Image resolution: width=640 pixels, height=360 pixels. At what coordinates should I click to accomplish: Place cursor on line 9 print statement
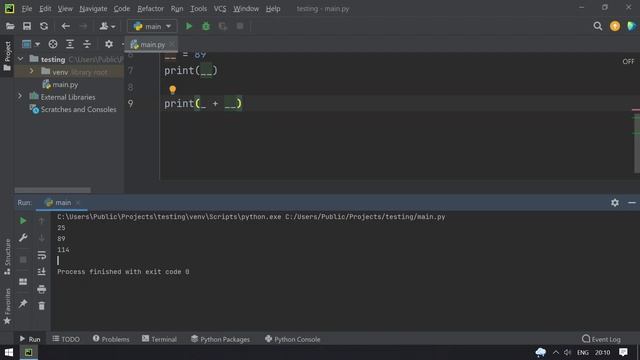tap(203, 104)
